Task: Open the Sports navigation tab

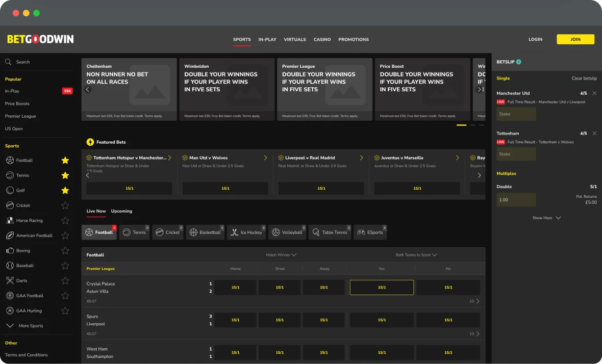Action: coord(242,39)
